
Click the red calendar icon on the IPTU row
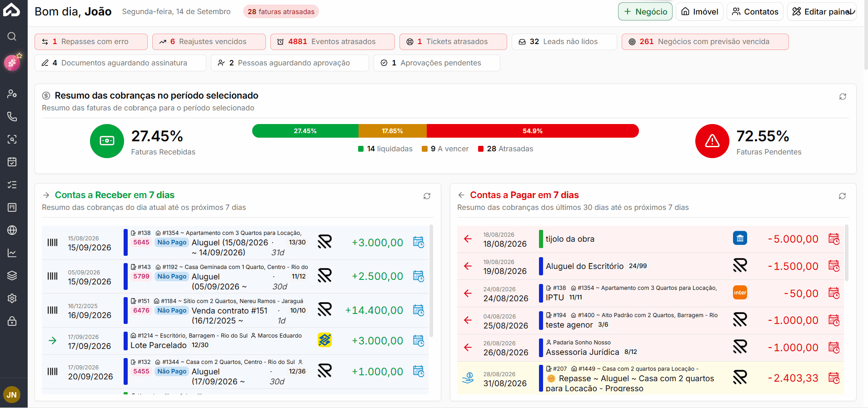(x=834, y=294)
